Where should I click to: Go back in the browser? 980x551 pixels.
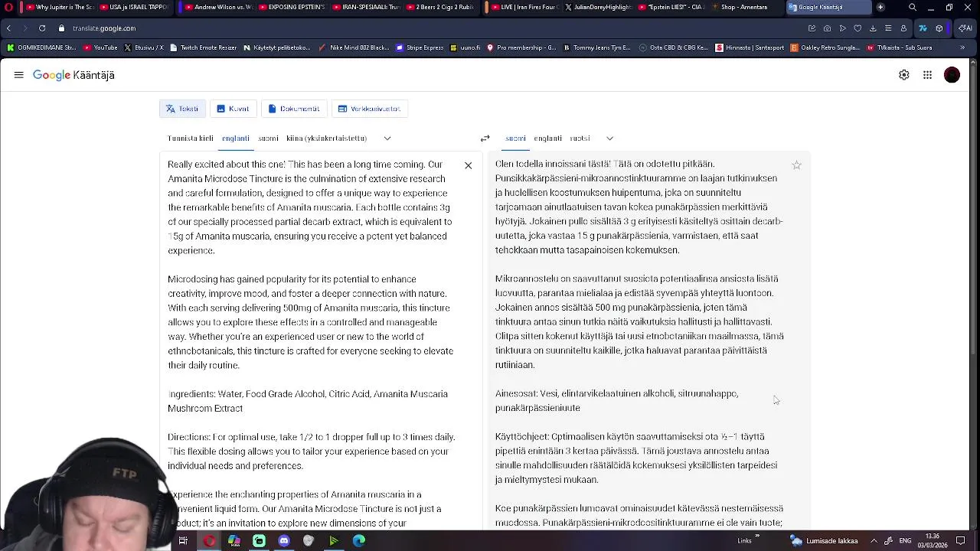[x=8, y=28]
